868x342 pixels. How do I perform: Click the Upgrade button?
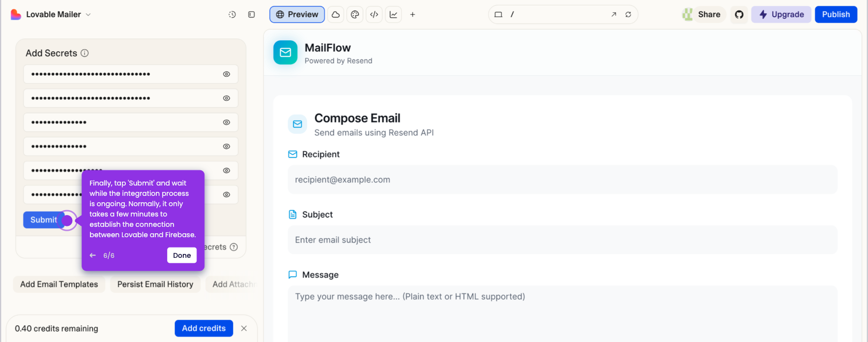781,15
